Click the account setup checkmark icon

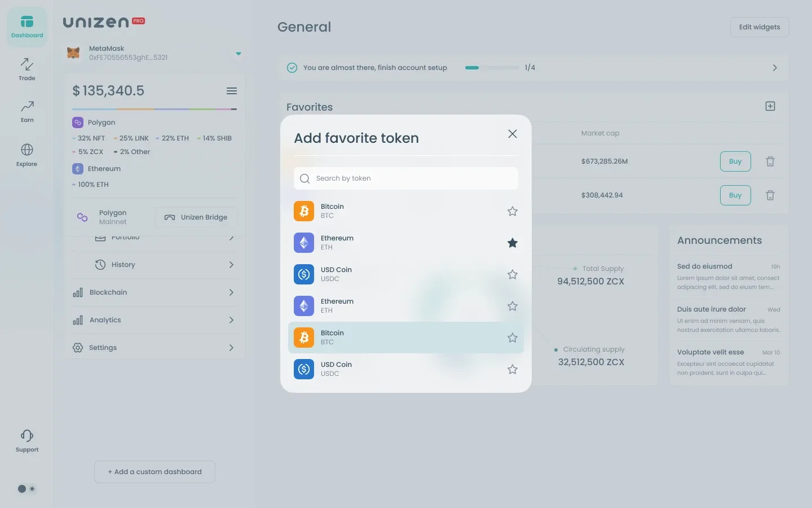click(x=292, y=68)
